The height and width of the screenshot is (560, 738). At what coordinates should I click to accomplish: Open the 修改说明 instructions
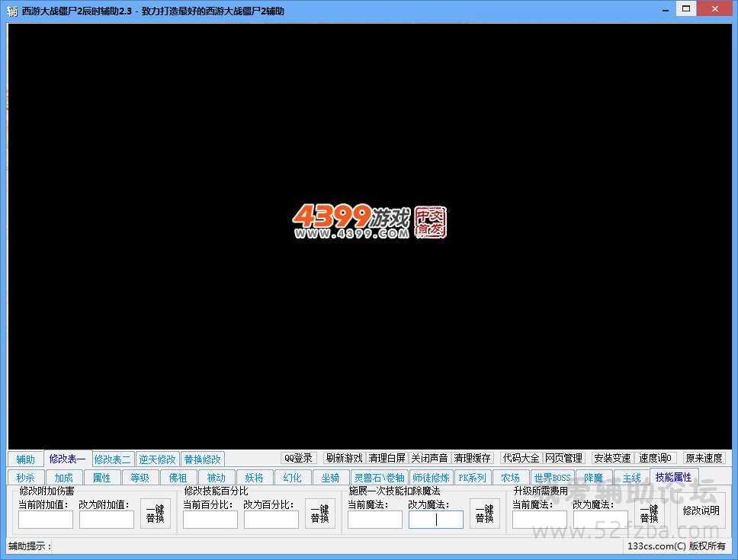coord(701,510)
